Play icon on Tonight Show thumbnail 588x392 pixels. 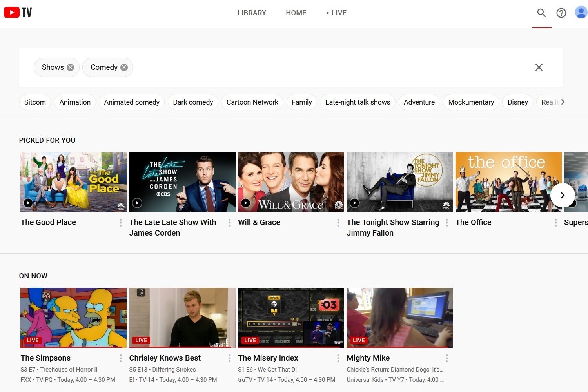point(354,203)
